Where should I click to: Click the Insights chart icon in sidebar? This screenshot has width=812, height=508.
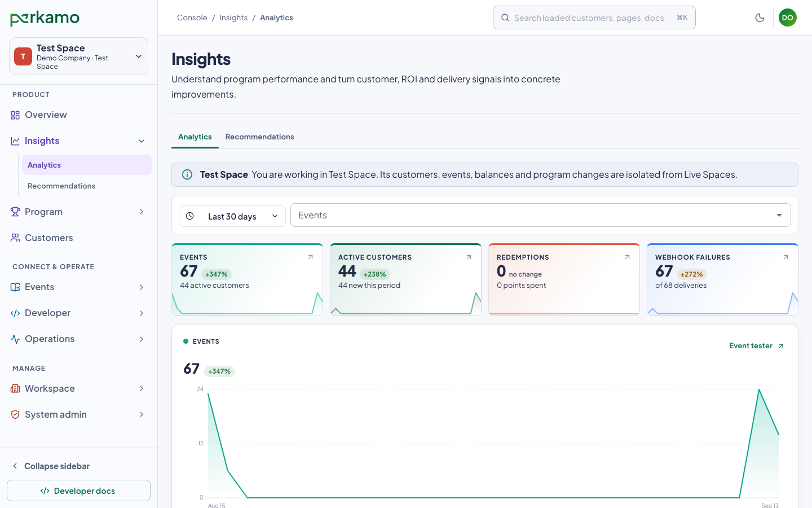[15, 141]
